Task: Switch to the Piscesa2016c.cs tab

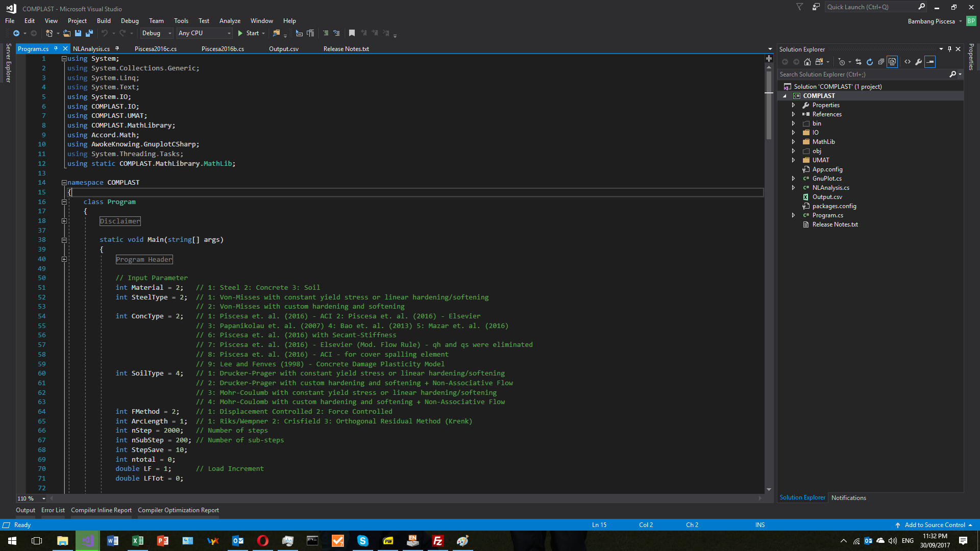Action: click(156, 49)
